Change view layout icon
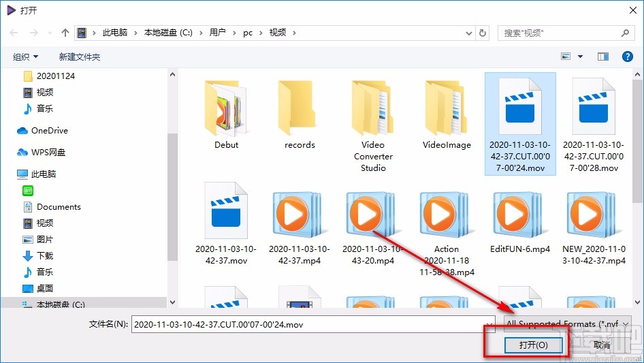 566,57
